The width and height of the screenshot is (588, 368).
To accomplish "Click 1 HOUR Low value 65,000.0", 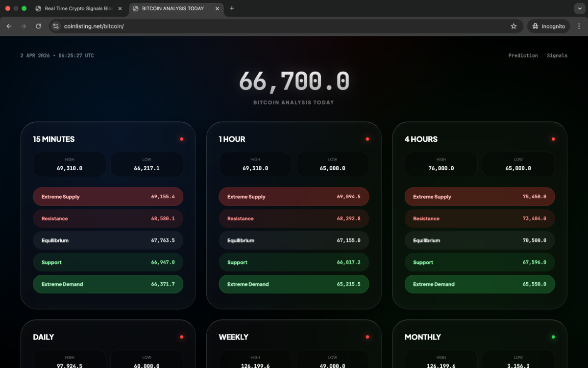I will coord(332,168).
